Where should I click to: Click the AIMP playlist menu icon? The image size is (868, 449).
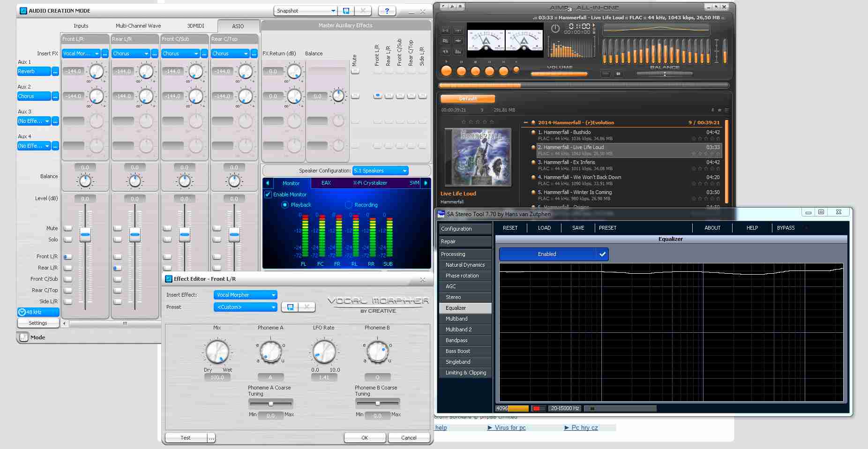726,110
